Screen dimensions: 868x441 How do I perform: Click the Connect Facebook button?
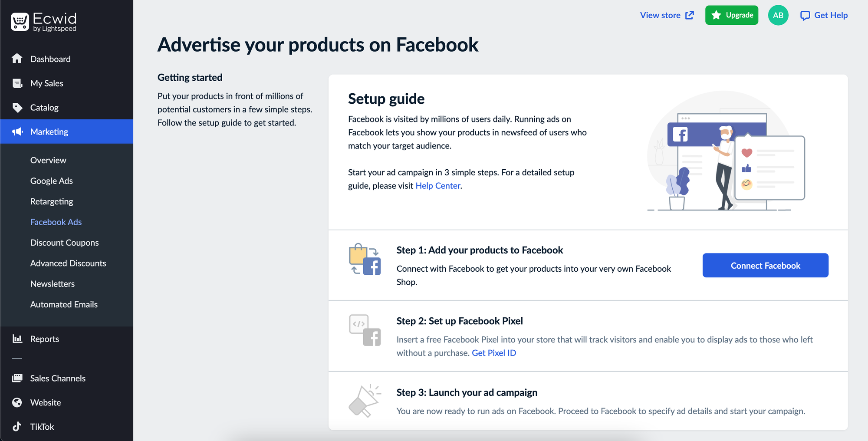pyautogui.click(x=765, y=265)
